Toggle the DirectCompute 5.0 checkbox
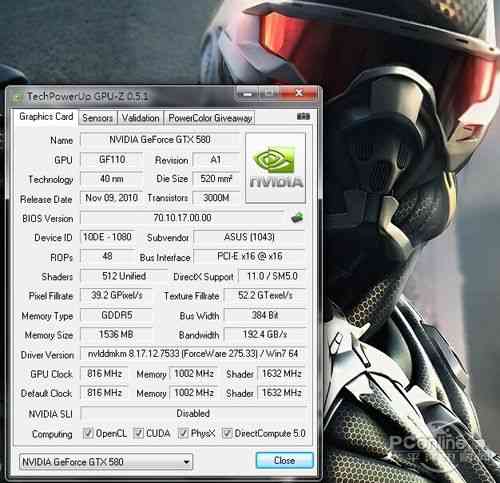Viewport: 500px width, 483px height. (x=227, y=433)
